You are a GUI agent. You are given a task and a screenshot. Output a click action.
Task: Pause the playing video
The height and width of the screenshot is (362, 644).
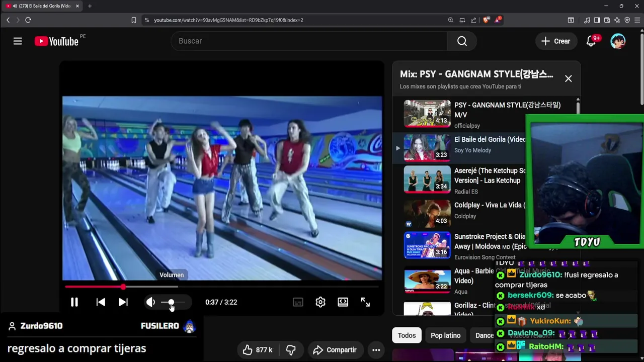tap(74, 302)
